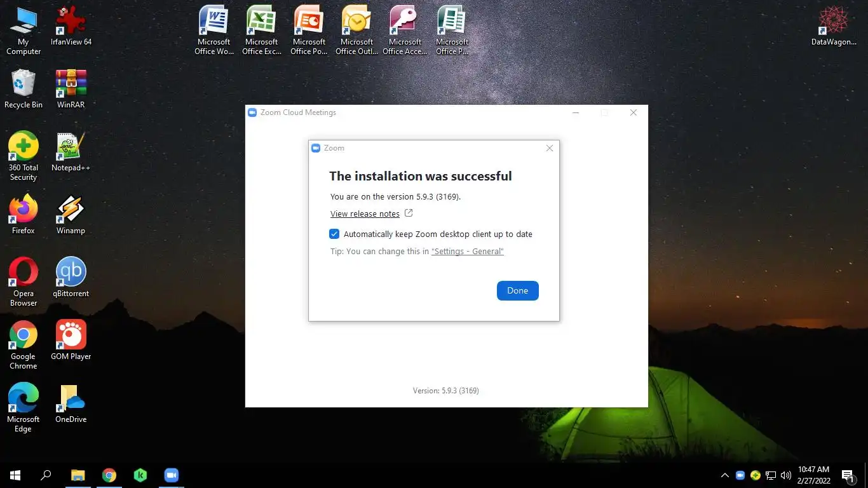Select the Notepad++ desktop shortcut
Image resolution: width=868 pixels, height=488 pixels.
[71, 152]
